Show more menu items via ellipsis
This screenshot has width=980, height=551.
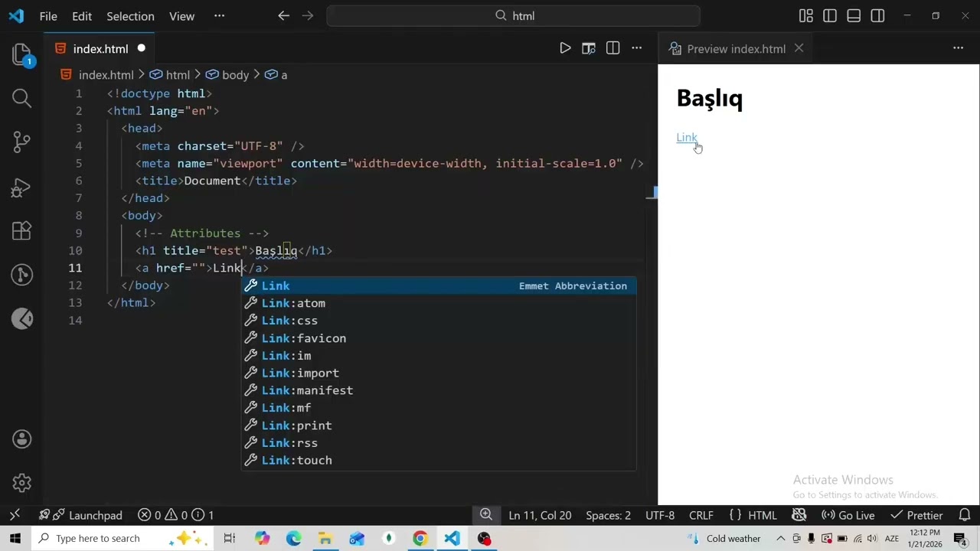(x=220, y=15)
